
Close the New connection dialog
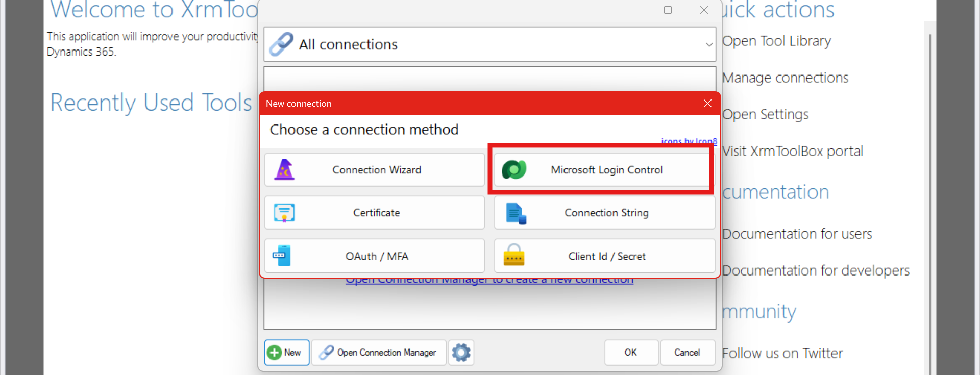click(707, 104)
